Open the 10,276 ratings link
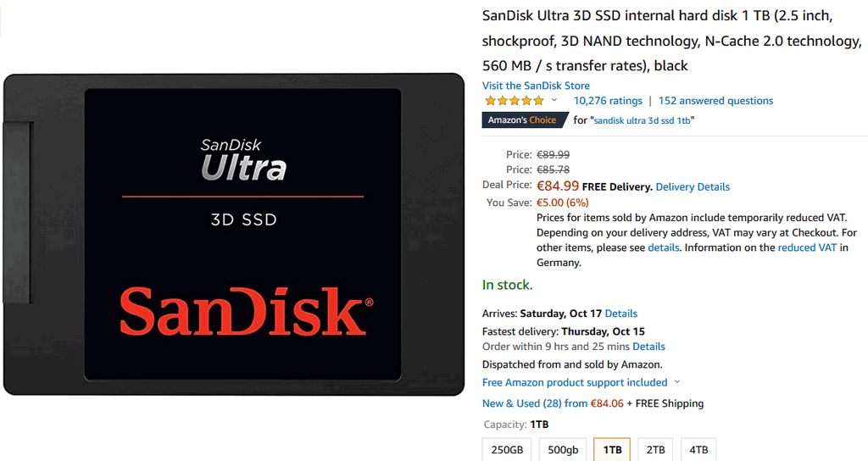This screenshot has height=461, width=868. pyautogui.click(x=608, y=101)
